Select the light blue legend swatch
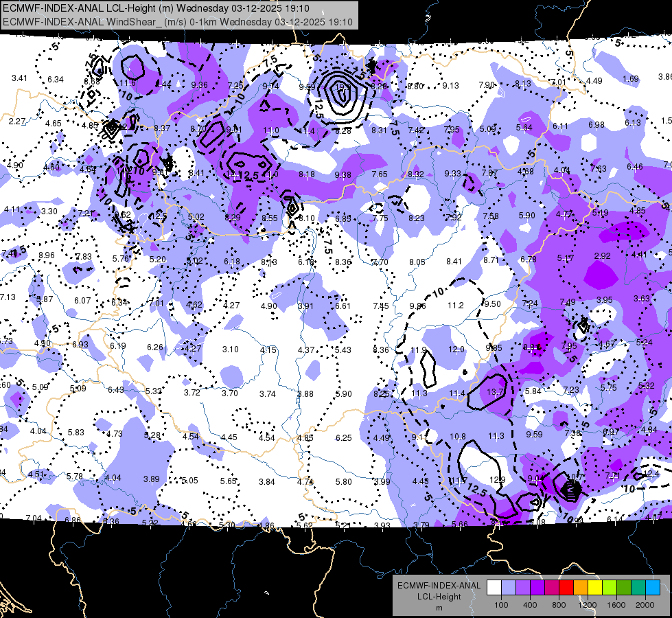This screenshot has width=672, height=618. [x=508, y=588]
